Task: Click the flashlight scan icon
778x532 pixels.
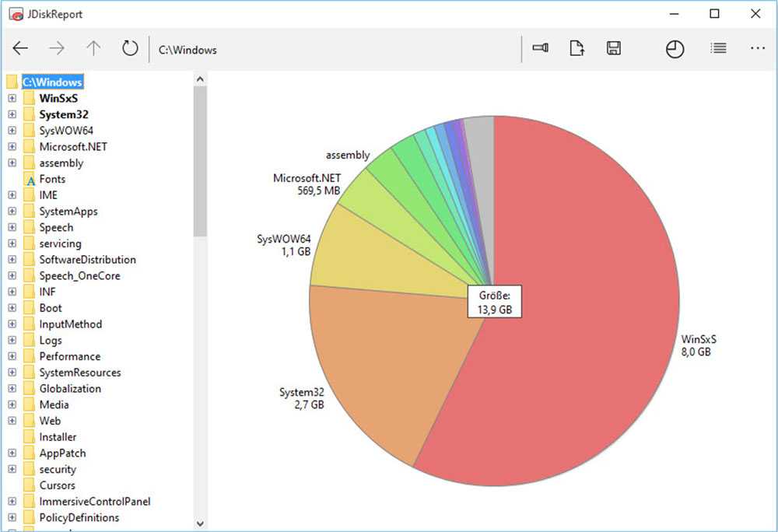Action: click(540, 49)
